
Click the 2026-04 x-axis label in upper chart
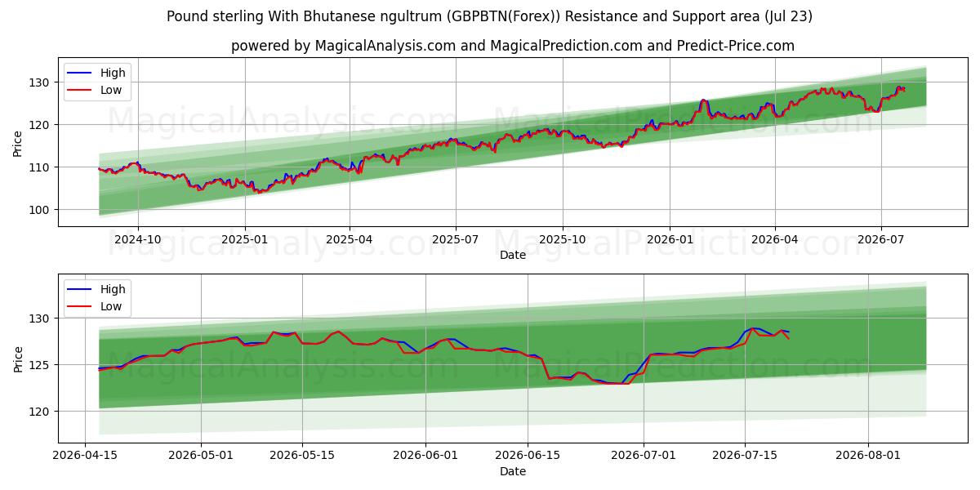[775, 240]
